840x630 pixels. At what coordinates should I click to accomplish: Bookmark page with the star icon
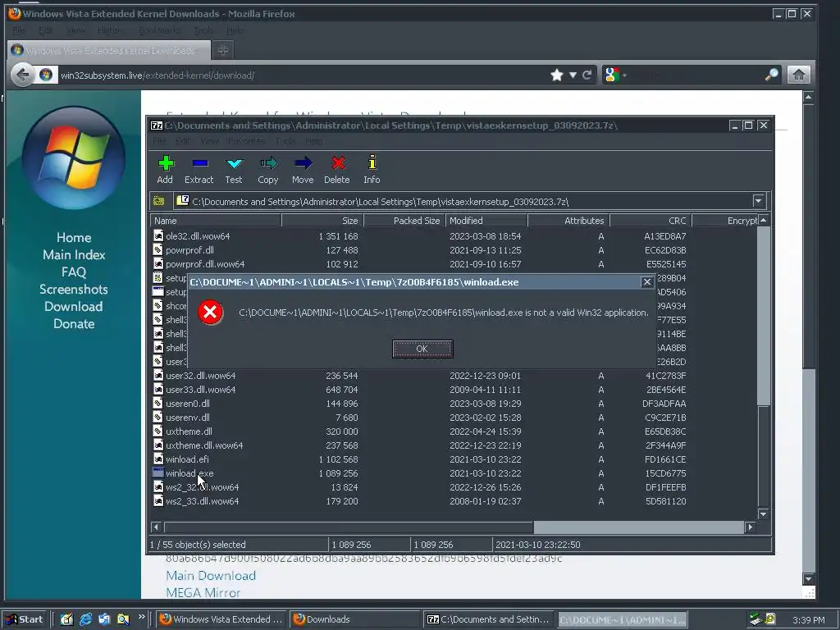pos(557,75)
